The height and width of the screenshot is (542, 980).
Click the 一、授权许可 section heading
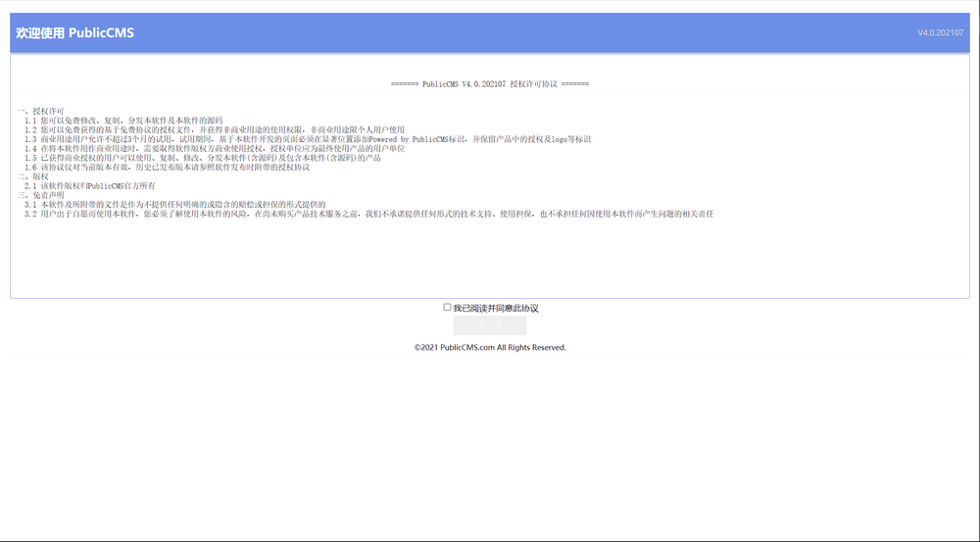pyautogui.click(x=40, y=111)
